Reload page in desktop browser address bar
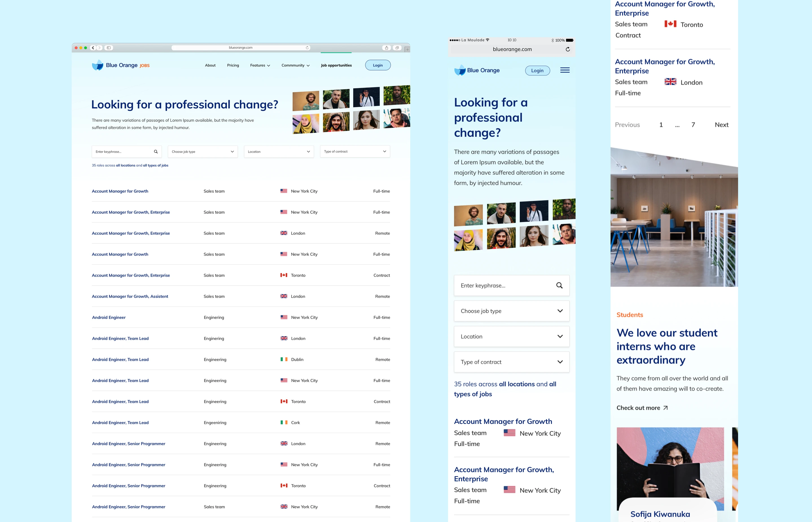This screenshot has height=522, width=812. [x=307, y=48]
